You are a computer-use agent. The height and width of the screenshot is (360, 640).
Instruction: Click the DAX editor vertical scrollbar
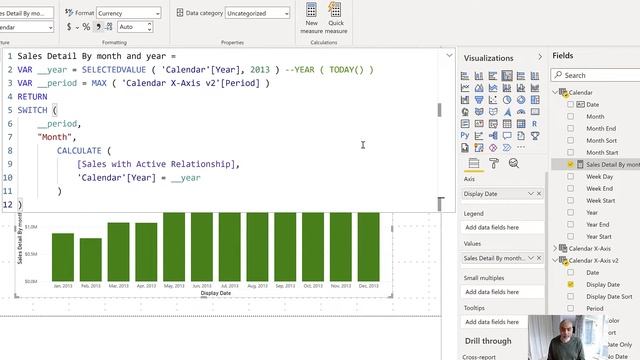(439, 110)
